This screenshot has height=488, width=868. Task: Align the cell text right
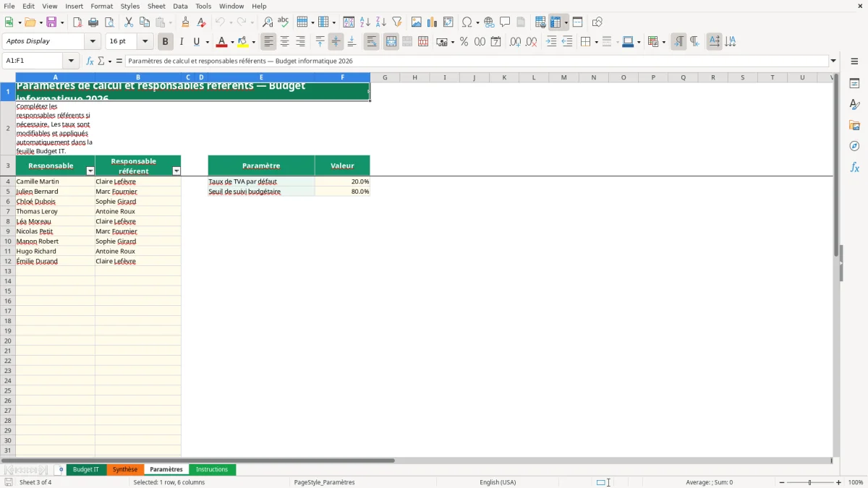(301, 42)
